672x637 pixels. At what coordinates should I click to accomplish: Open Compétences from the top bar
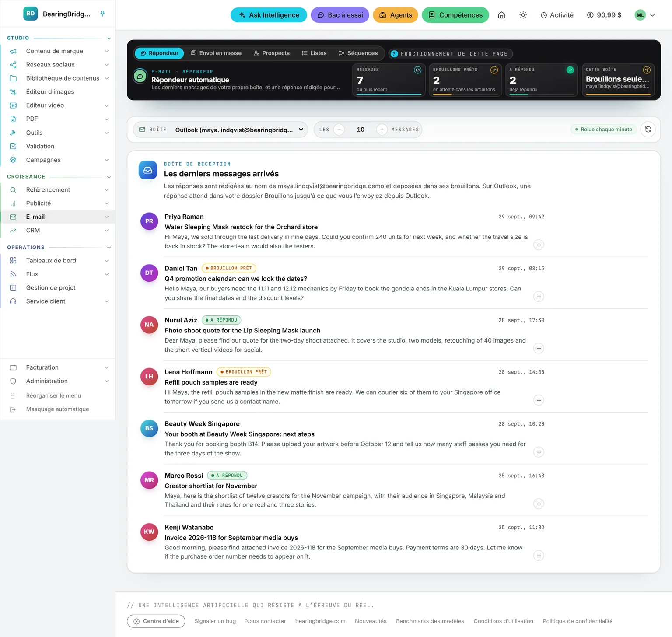click(x=455, y=15)
